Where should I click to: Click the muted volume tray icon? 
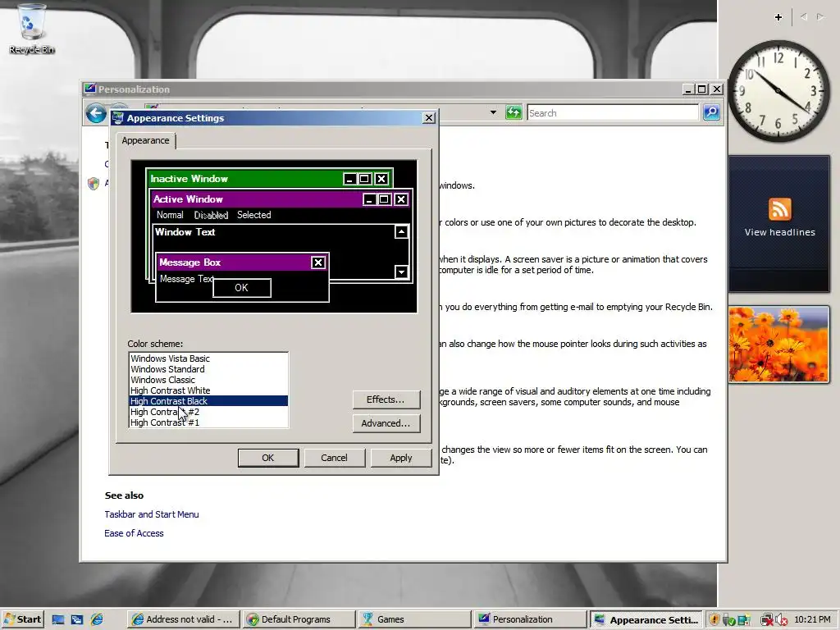[782, 620]
